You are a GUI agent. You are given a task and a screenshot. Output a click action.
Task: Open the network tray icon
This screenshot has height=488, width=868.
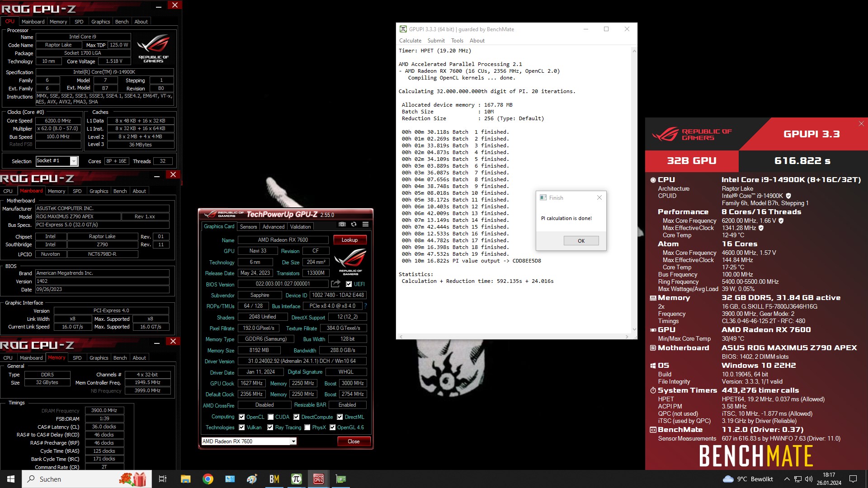point(798,479)
